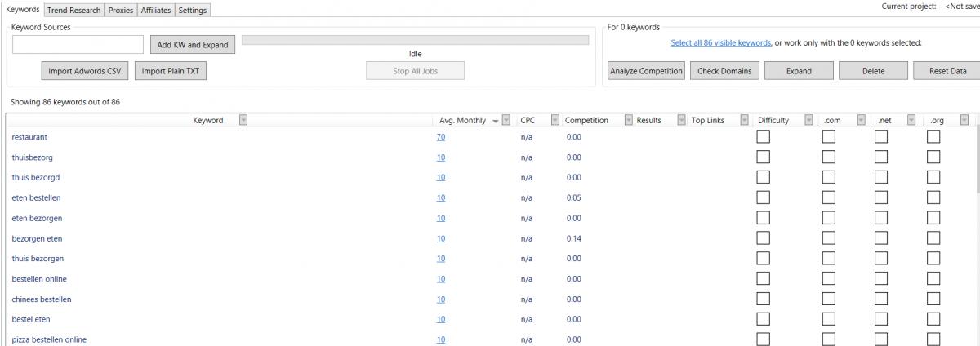Click Import Adwords CSV button
980x346 pixels.
tap(84, 71)
